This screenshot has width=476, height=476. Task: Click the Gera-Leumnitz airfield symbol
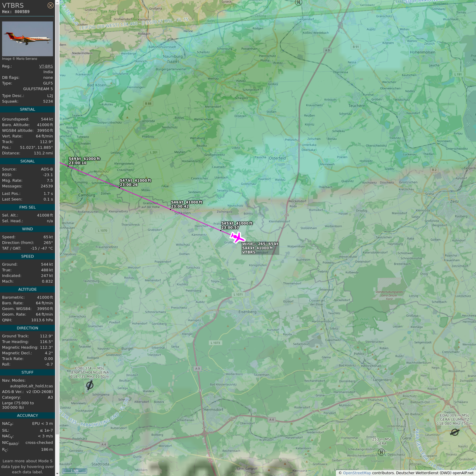coord(455,432)
